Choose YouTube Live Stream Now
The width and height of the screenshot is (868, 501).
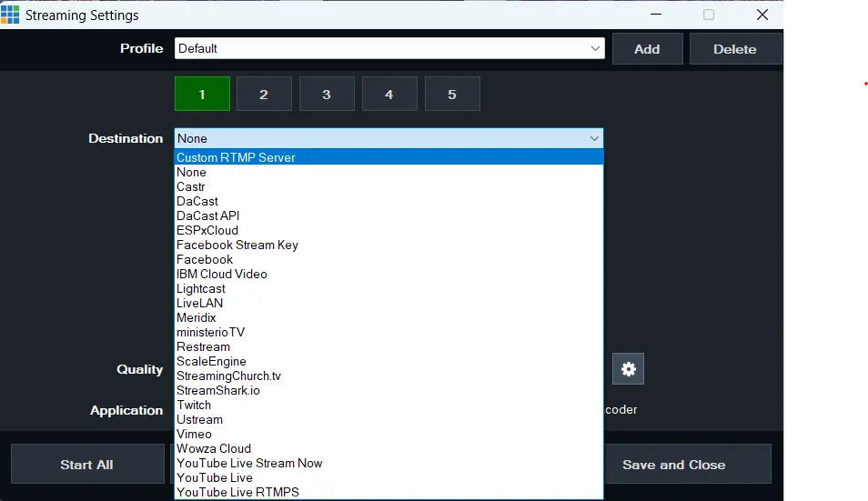389,464
